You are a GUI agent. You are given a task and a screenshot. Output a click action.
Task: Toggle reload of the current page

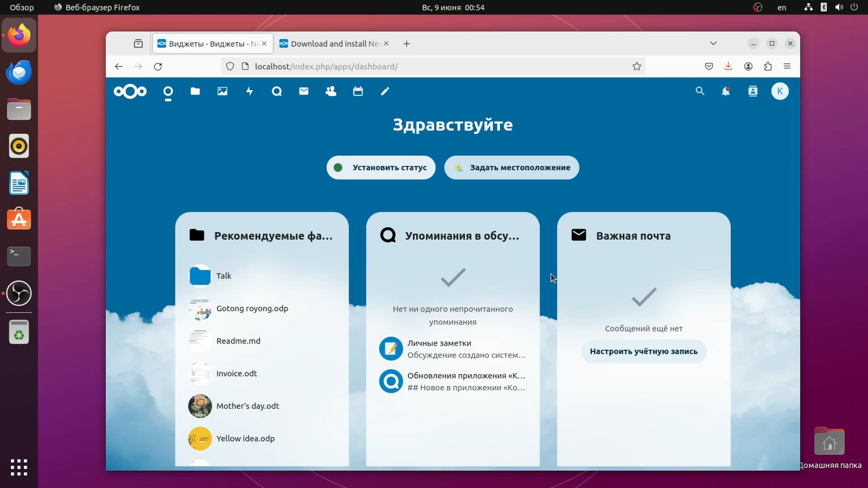click(x=158, y=66)
